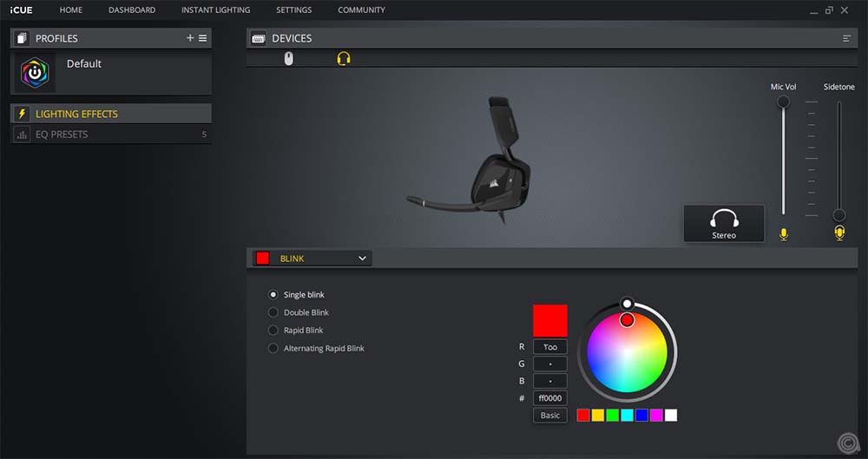
Task: Mute the microphone using Mic Vol icon
Action: (784, 234)
